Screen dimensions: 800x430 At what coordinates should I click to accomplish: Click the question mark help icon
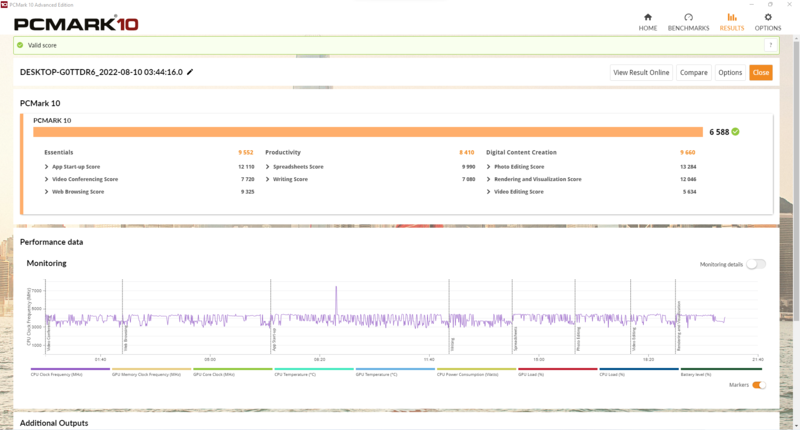point(770,45)
